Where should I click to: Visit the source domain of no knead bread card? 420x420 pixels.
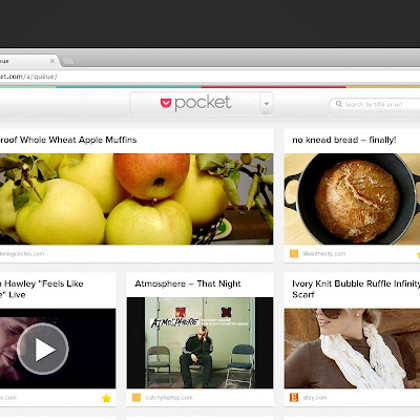[x=324, y=254]
